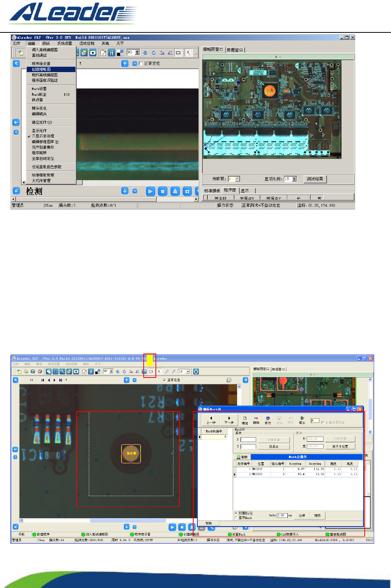The image size is (391, 588).
Task: Click the eject triangle button in top window
Action: pyautogui.click(x=175, y=191)
